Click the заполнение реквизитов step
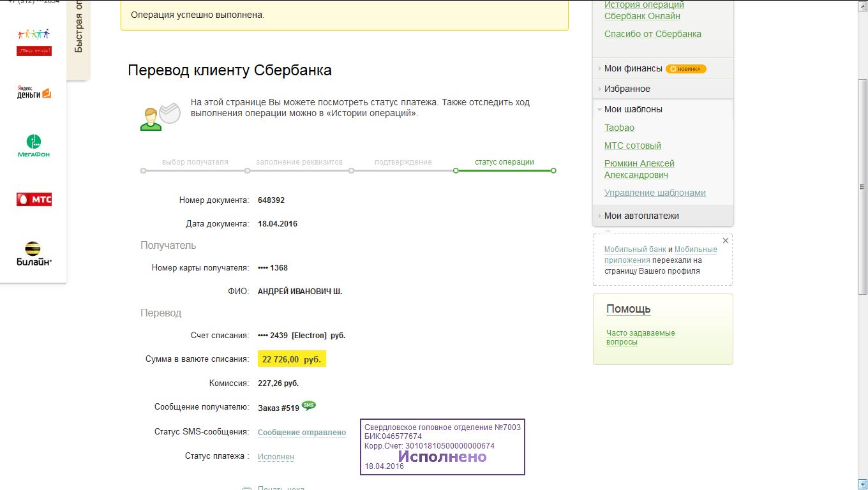The width and height of the screenshot is (868, 490). point(299,162)
